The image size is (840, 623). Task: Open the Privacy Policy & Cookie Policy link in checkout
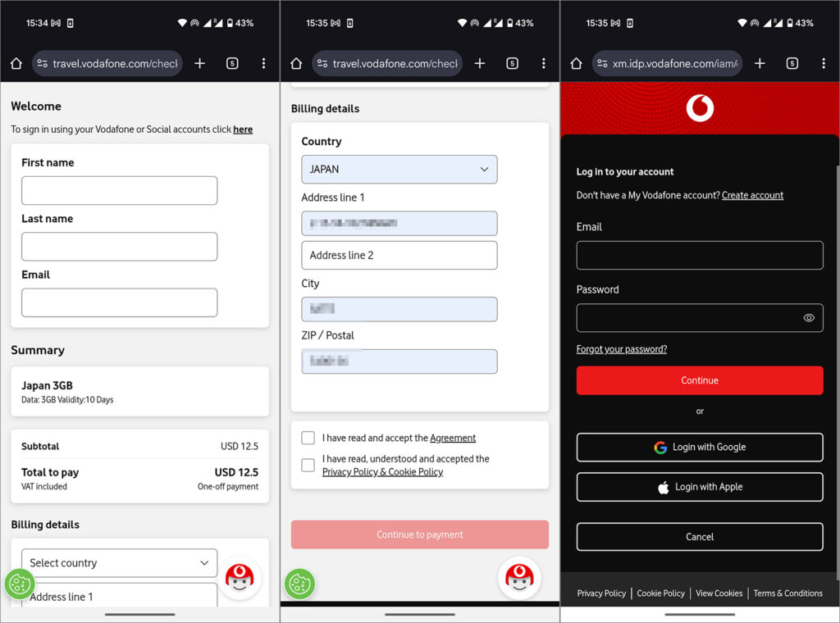(x=382, y=472)
